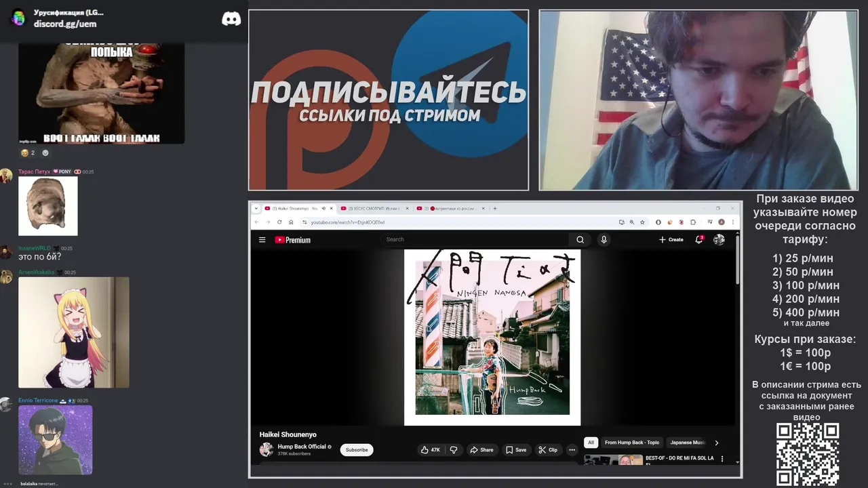Viewport: 868px width, 488px height.
Task: Open the sunglasses anime avatar image
Action: pyautogui.click(x=56, y=440)
